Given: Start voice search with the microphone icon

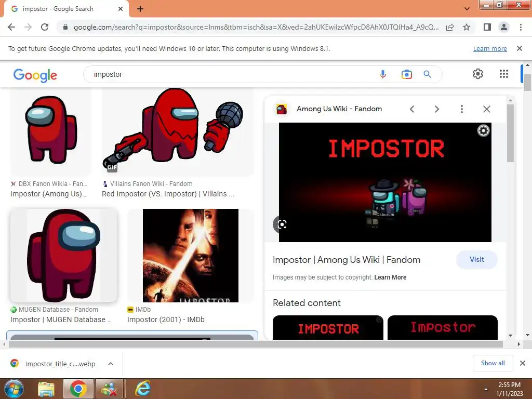Looking at the screenshot, I should [383, 74].
